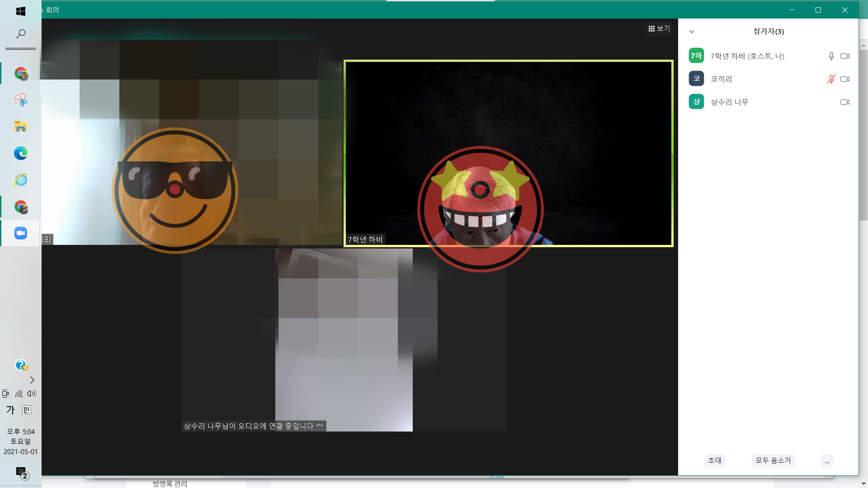The image size is (868, 488).
Task: Open Zoom from the taskbar
Action: [21, 233]
